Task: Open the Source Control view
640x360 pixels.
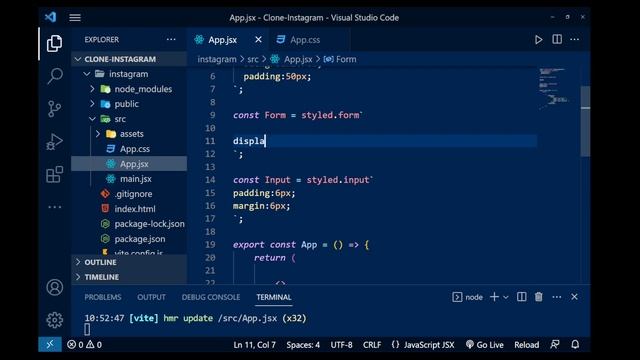Action: [x=54, y=109]
